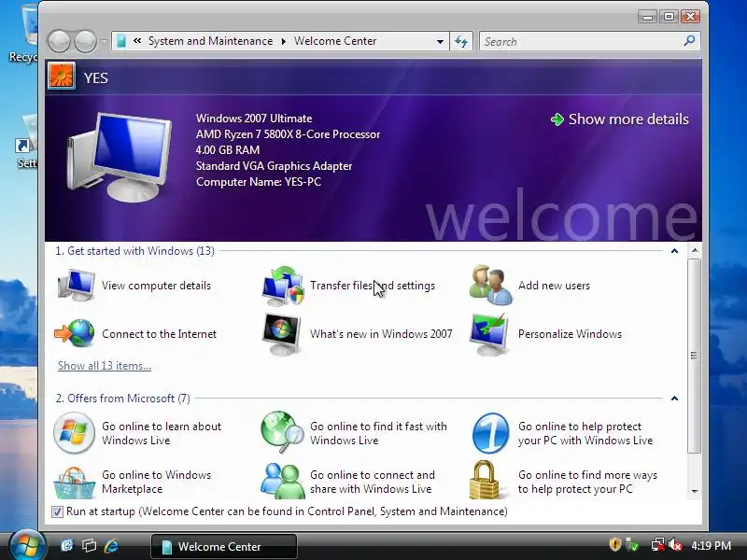
Task: Click the scrollbar down arrow
Action: coord(695,491)
